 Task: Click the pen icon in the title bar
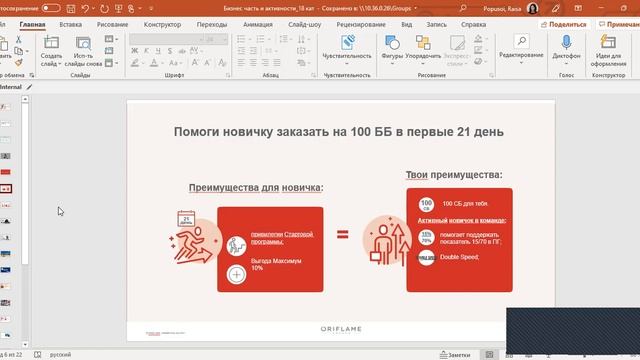(556, 8)
